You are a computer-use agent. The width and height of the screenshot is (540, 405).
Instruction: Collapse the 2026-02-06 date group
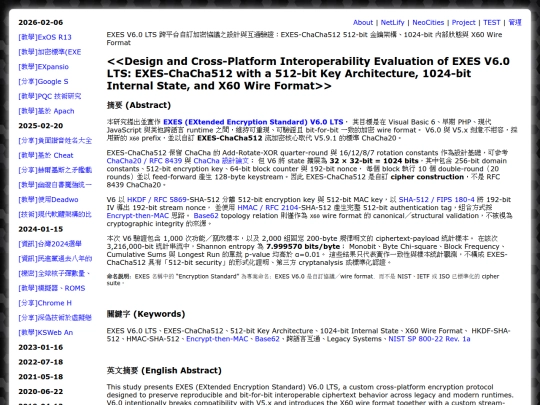pyautogui.click(x=41, y=22)
